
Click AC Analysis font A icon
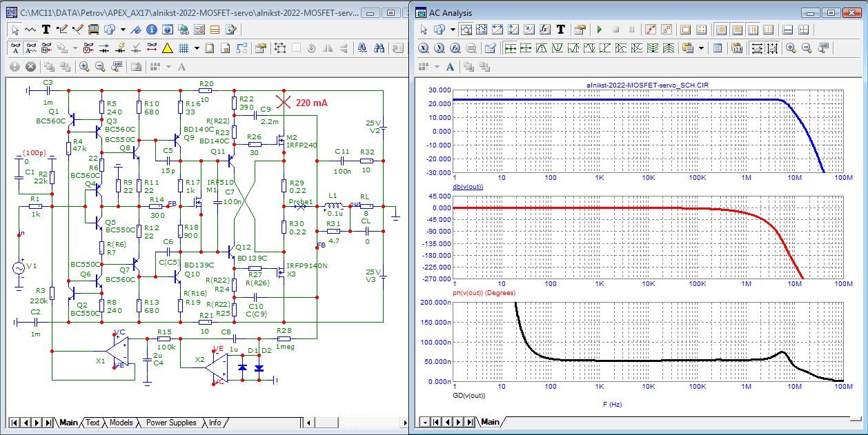pyautogui.click(x=450, y=67)
